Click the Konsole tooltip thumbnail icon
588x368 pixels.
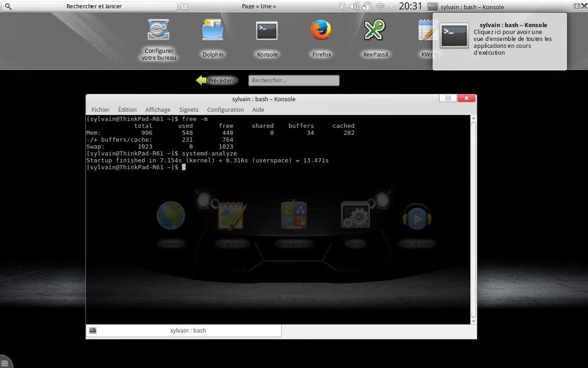coord(454,35)
